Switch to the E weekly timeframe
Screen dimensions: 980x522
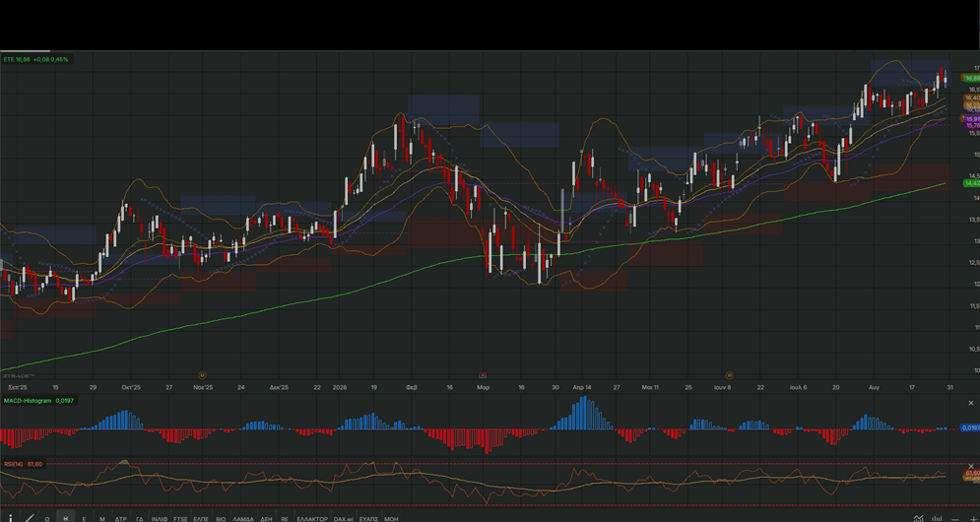(x=84, y=519)
